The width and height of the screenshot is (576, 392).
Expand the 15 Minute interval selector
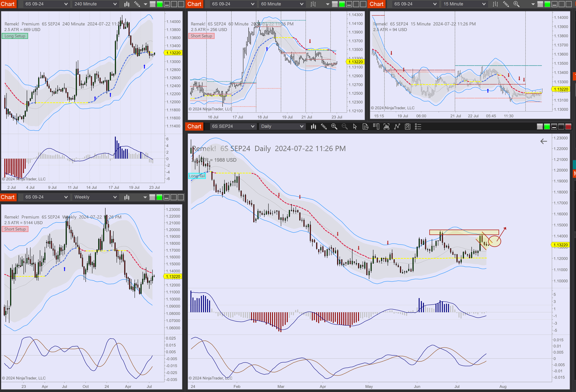464,4
